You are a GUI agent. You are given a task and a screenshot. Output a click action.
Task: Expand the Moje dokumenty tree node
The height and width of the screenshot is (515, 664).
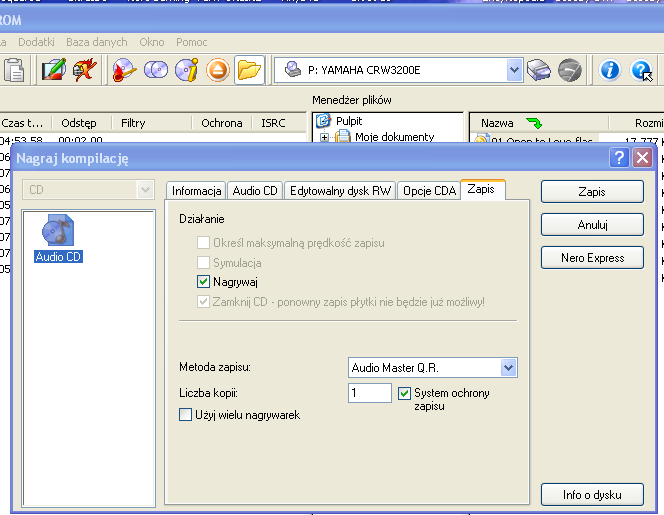tap(325, 137)
